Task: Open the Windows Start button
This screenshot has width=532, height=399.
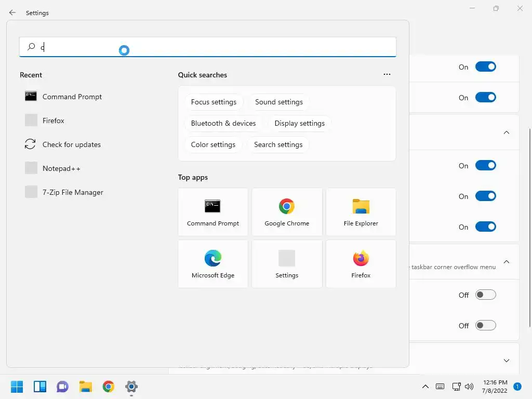Action: pyautogui.click(x=17, y=387)
